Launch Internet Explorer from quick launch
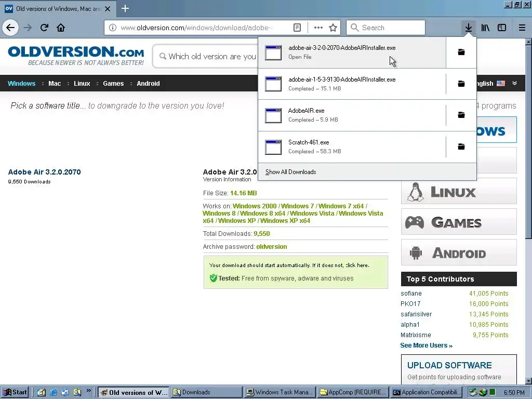Viewport: 532px width, 399px height. [x=54, y=393]
